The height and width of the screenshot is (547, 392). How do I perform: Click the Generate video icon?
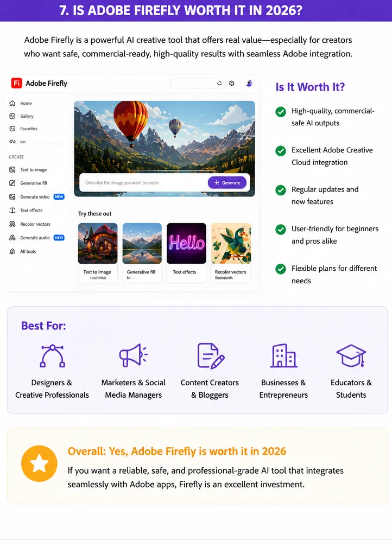point(12,197)
